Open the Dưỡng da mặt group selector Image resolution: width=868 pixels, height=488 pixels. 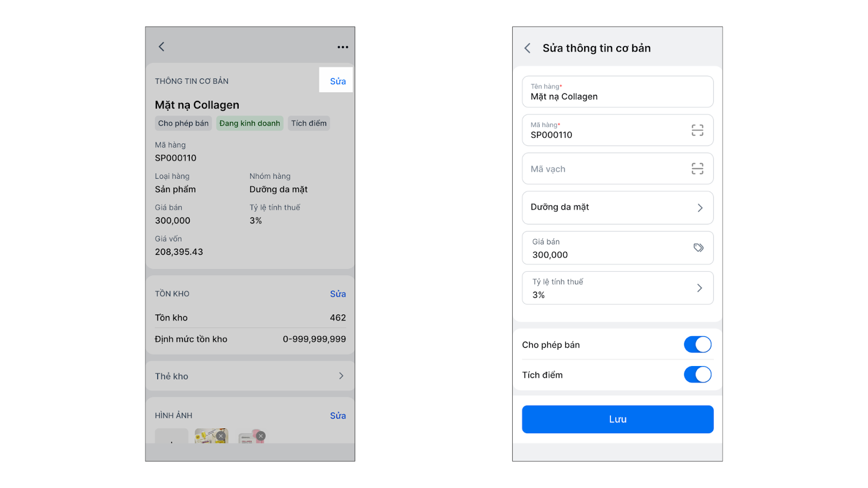[x=617, y=208]
